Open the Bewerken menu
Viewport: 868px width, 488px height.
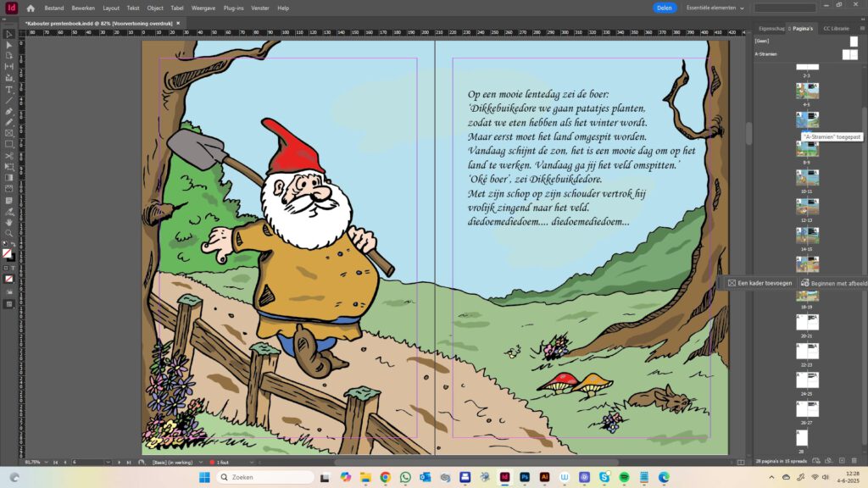[83, 8]
